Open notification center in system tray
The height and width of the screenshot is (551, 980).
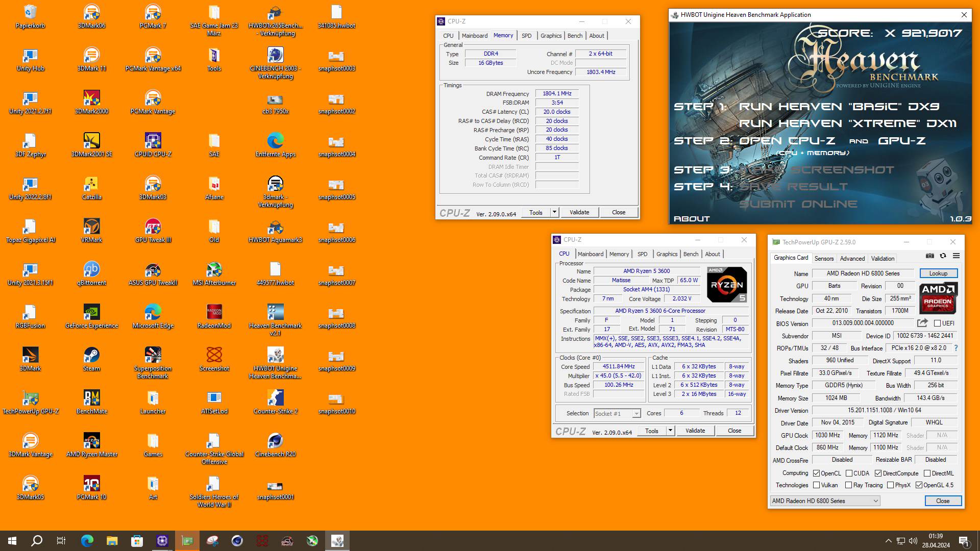pyautogui.click(x=964, y=541)
